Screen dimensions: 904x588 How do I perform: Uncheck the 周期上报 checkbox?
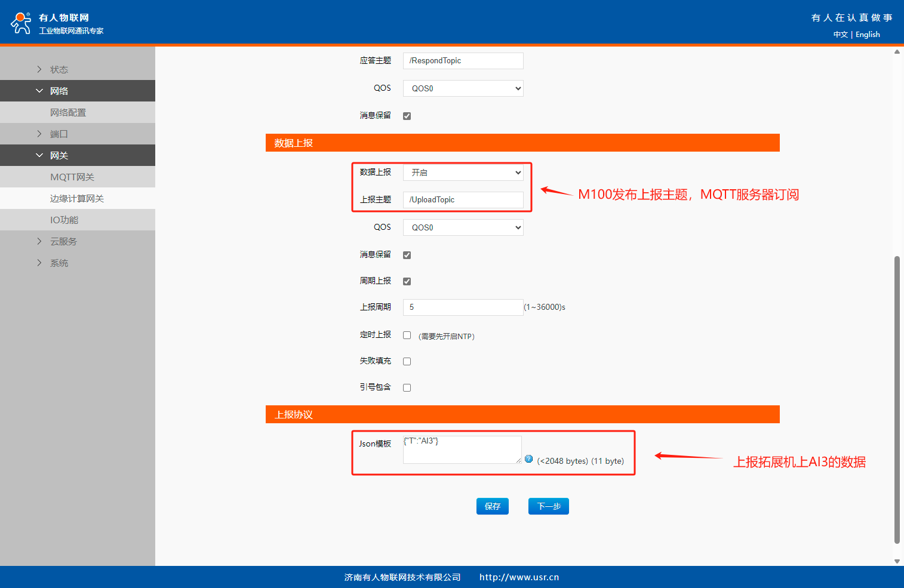(407, 281)
